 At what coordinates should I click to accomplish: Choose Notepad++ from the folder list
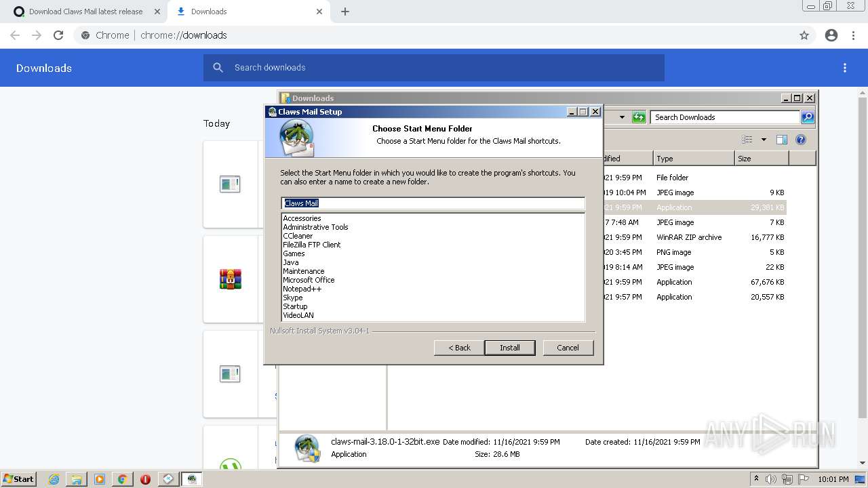click(302, 289)
